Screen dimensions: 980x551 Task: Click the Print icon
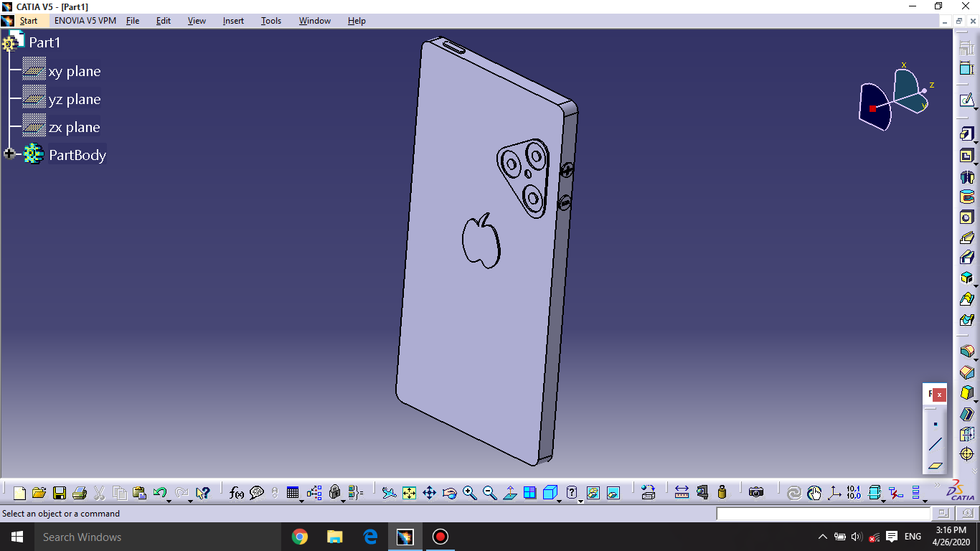[80, 493]
